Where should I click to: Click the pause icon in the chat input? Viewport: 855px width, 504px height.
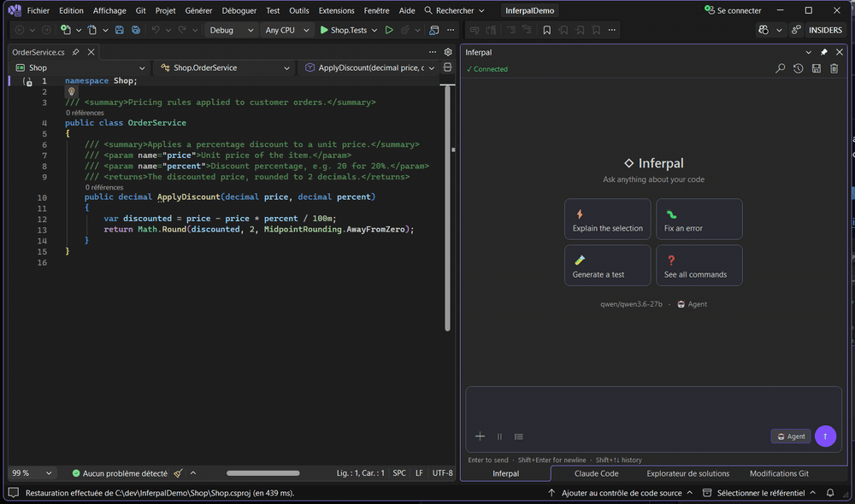tap(499, 437)
